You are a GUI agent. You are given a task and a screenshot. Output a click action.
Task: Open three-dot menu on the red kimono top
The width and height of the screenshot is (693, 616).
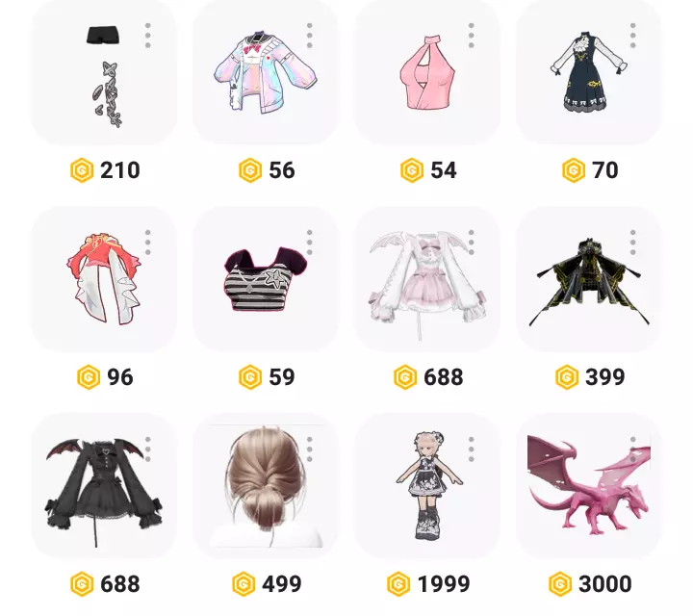point(147,243)
